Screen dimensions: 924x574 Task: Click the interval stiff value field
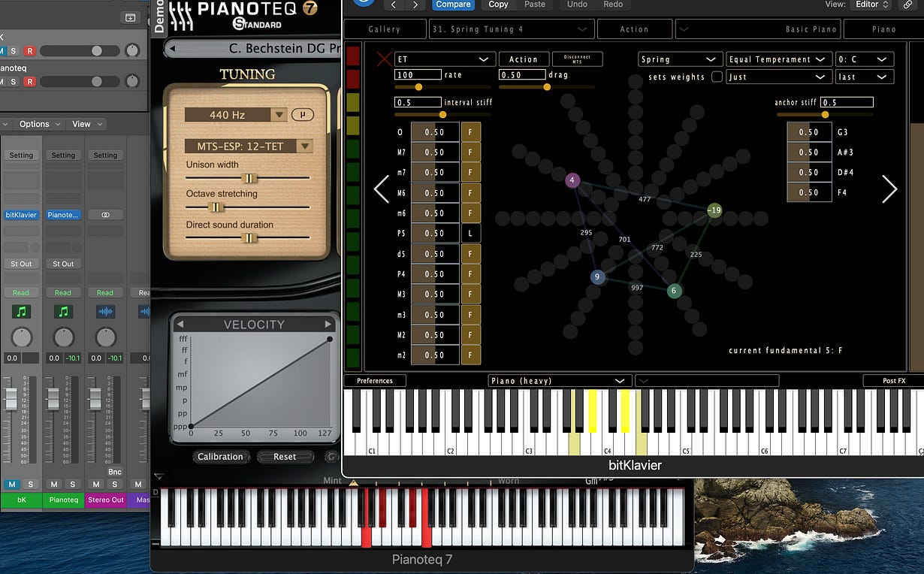coord(418,102)
